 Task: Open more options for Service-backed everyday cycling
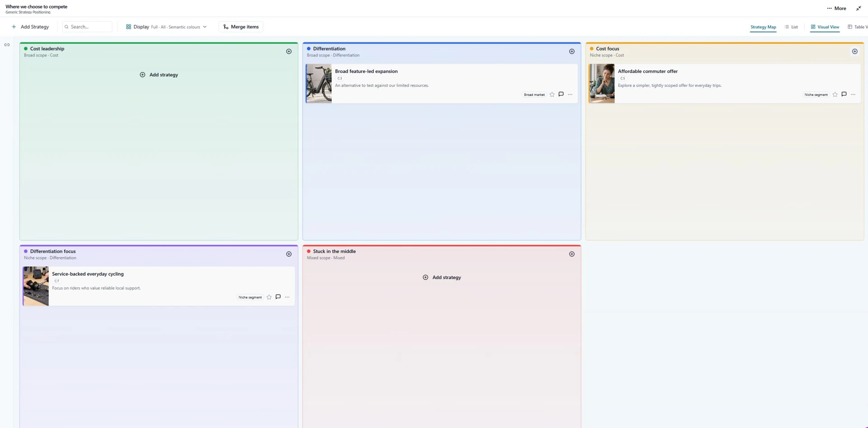(287, 297)
